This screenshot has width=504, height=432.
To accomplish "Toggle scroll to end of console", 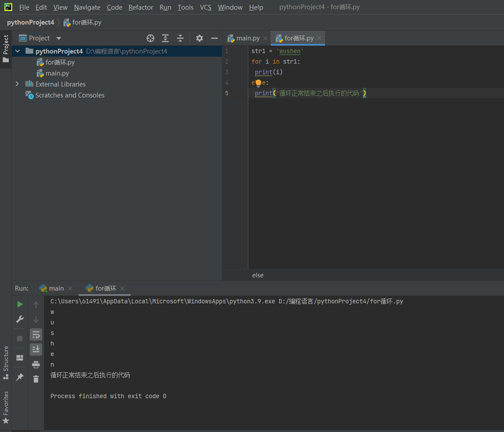I will tap(36, 349).
